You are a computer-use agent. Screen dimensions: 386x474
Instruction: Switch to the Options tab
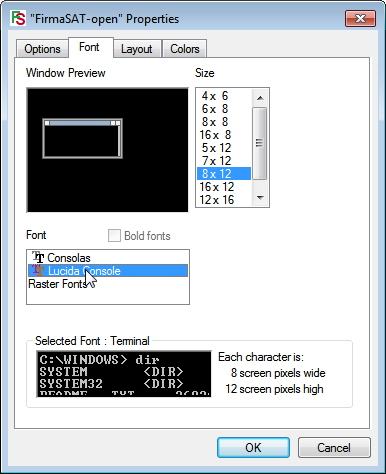pyautogui.click(x=42, y=49)
